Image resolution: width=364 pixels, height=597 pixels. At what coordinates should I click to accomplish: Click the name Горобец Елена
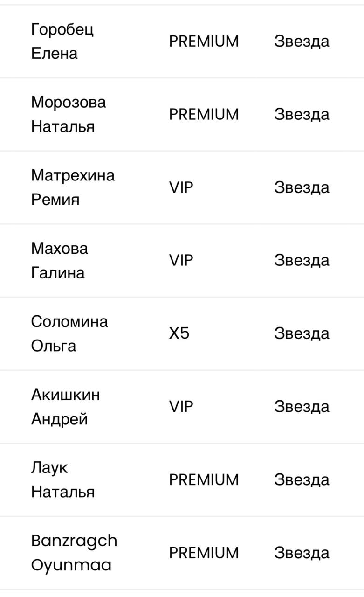click(62, 41)
